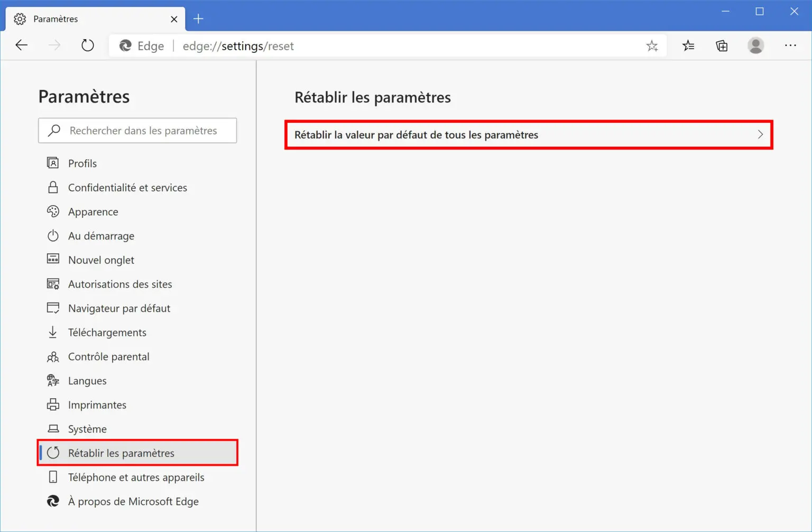
Task: Open Téléchargements settings
Action: (107, 333)
